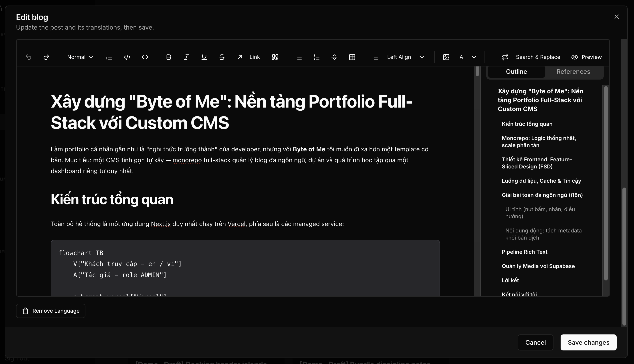Go to 'Monorepo: Logic thống nhất' outline entry
Image resolution: width=634 pixels, height=364 pixels.
539,142
